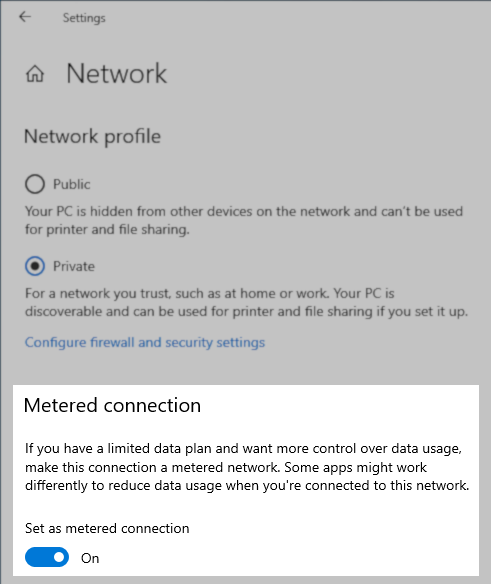Click the Public option text label
The height and width of the screenshot is (584, 491).
click(72, 184)
